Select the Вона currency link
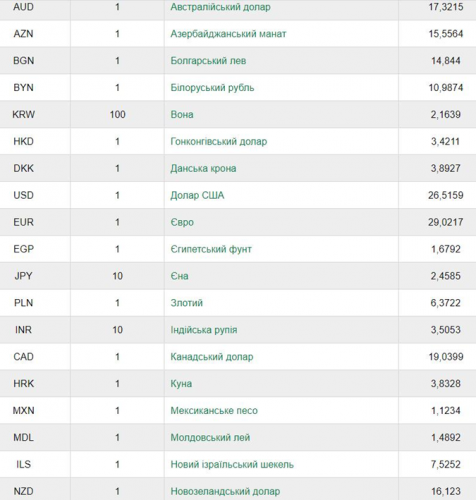The height and width of the screenshot is (500, 476). pos(182,115)
